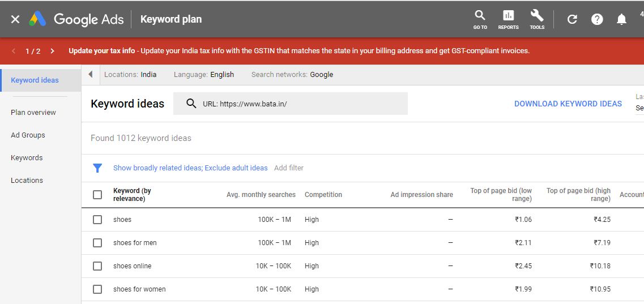This screenshot has height=304, width=644.
Task: Tick the 'shoes for men' checkbox
Action: pos(97,243)
